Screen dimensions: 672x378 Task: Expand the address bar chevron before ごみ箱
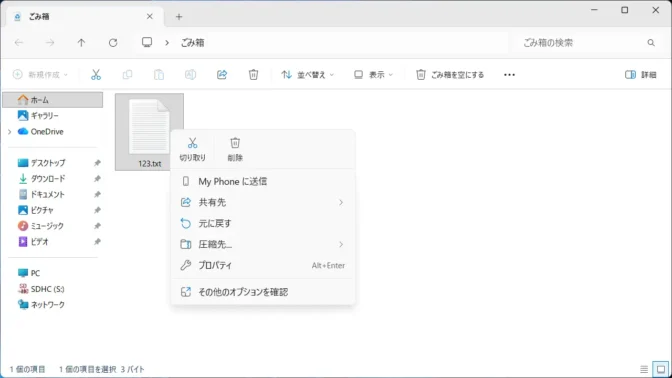tap(167, 42)
